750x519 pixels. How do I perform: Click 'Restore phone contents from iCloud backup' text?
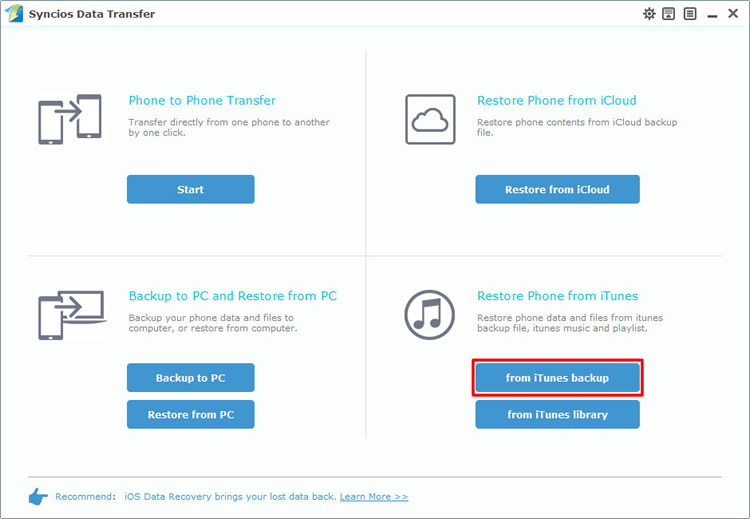pos(577,127)
